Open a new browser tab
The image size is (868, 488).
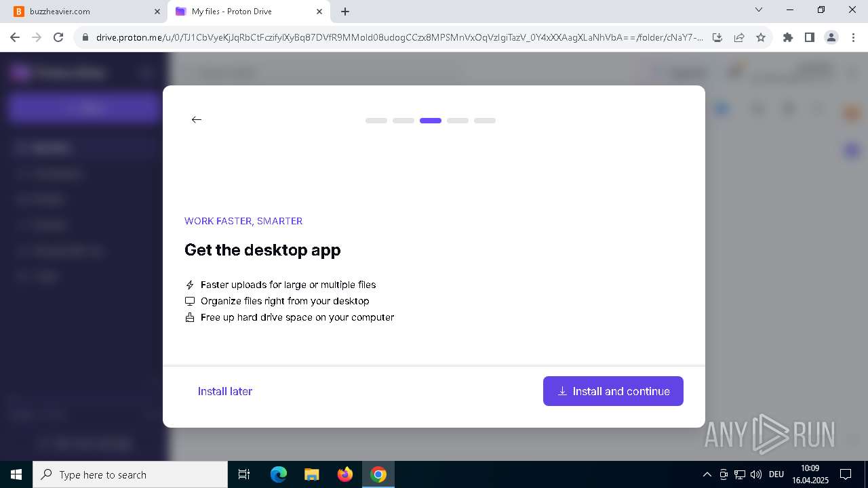tap(345, 12)
